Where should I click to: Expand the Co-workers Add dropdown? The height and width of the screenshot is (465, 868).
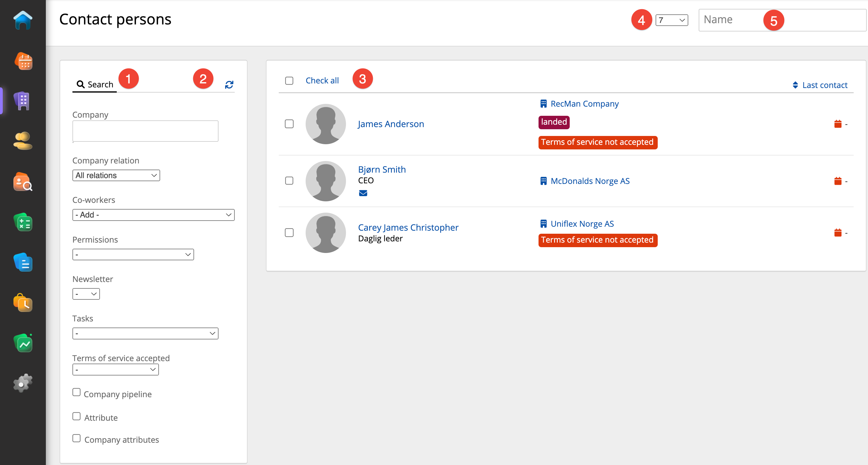coord(153,215)
